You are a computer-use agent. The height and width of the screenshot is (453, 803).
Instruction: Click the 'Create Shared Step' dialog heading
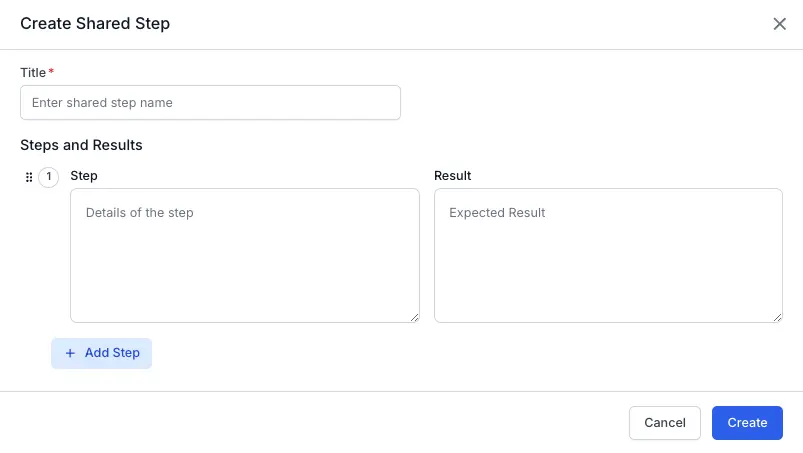95,24
